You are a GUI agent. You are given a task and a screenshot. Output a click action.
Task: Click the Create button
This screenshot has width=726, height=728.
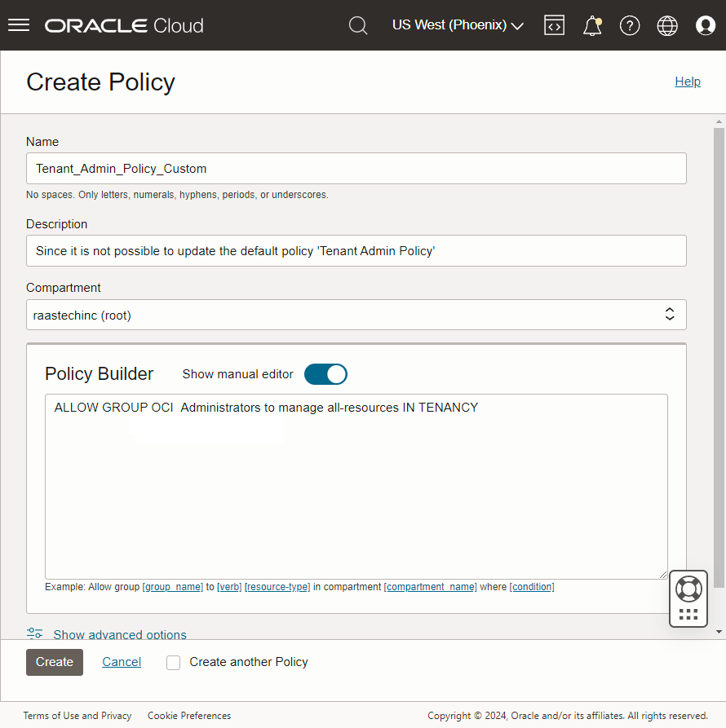click(x=55, y=662)
